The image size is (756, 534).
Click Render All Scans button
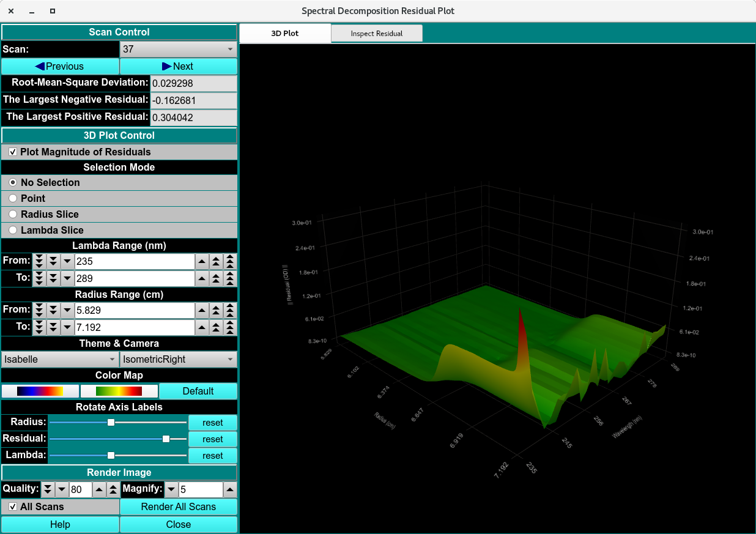click(179, 506)
